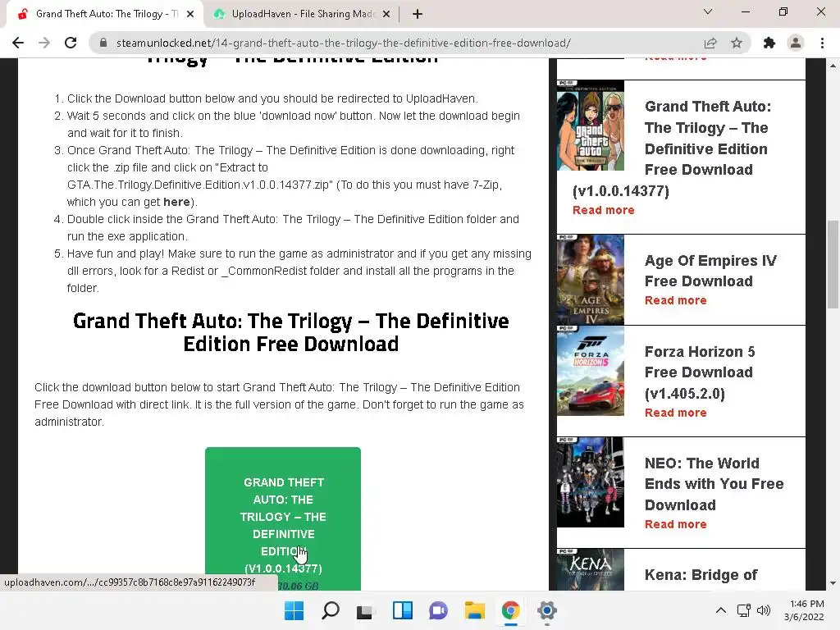Screen dimensions: 840x630
Task: Read more about Age Of Empires IV
Action: coord(676,300)
